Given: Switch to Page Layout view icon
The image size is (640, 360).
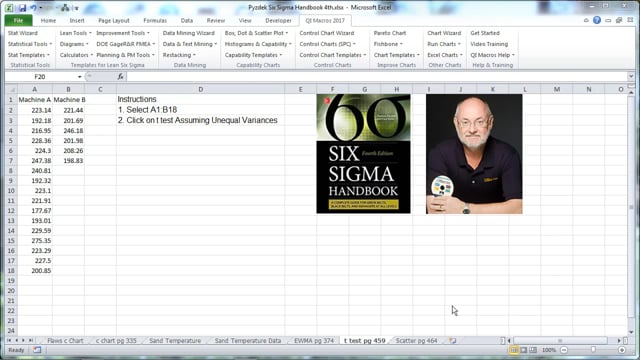Looking at the screenshot, I should [x=524, y=350].
